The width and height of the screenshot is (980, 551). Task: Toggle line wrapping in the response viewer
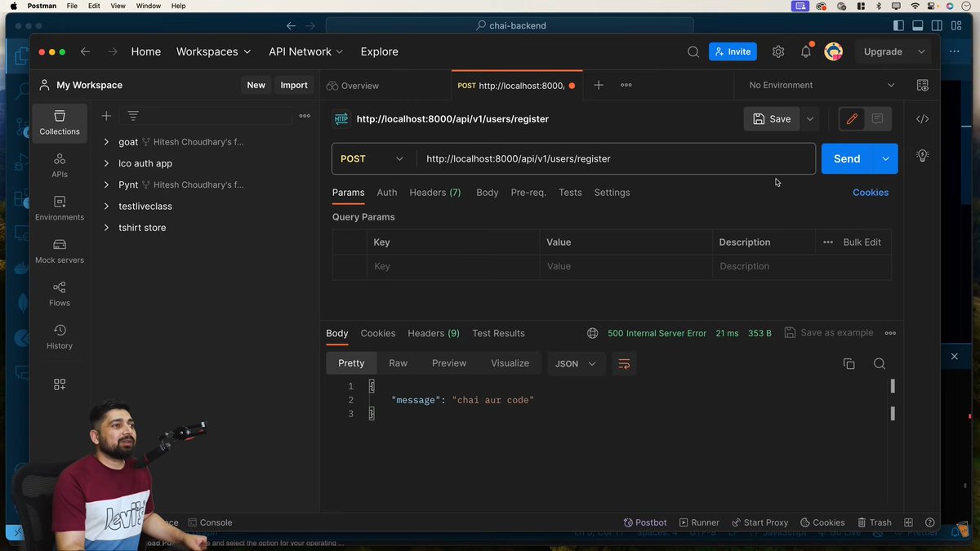point(624,363)
